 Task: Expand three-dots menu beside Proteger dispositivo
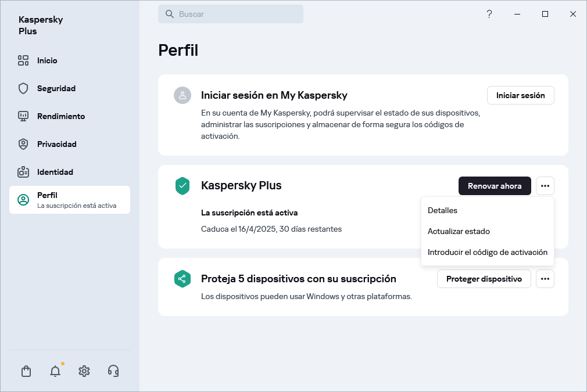click(x=545, y=279)
